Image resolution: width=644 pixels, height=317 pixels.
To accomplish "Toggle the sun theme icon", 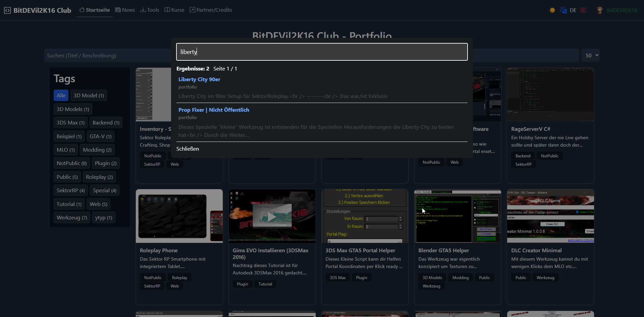I will [x=552, y=10].
